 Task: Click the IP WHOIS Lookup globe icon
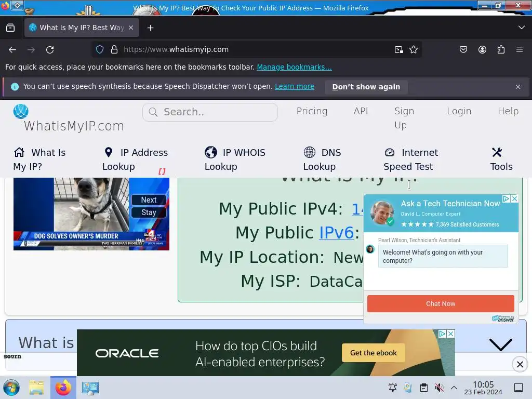pos(211,152)
